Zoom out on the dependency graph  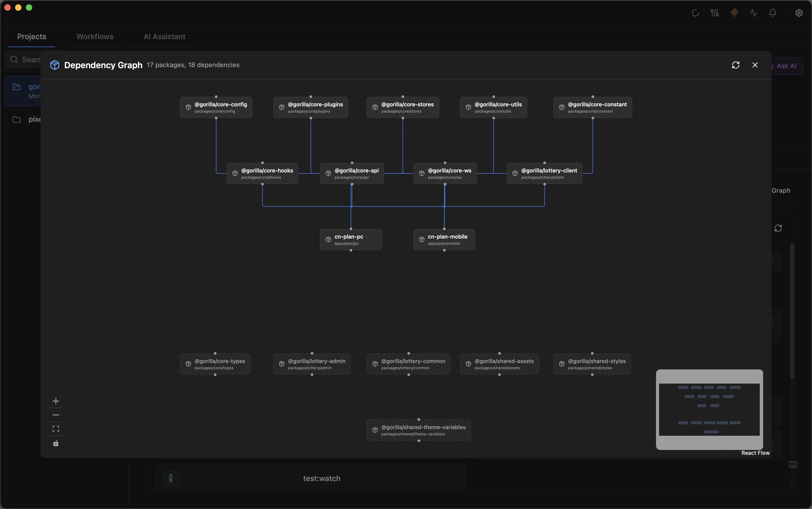click(56, 415)
